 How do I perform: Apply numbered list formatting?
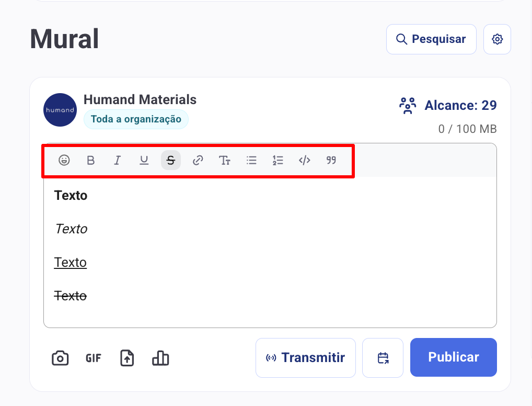[x=278, y=160]
